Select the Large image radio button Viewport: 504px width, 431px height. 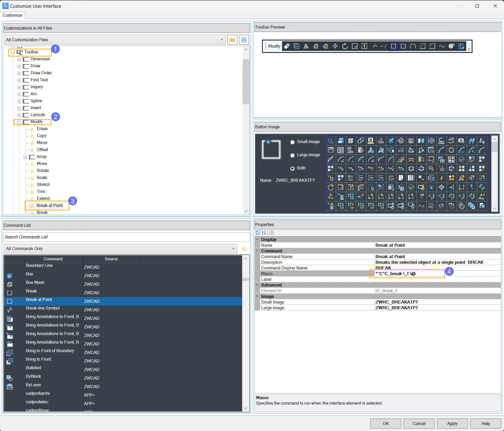(292, 155)
